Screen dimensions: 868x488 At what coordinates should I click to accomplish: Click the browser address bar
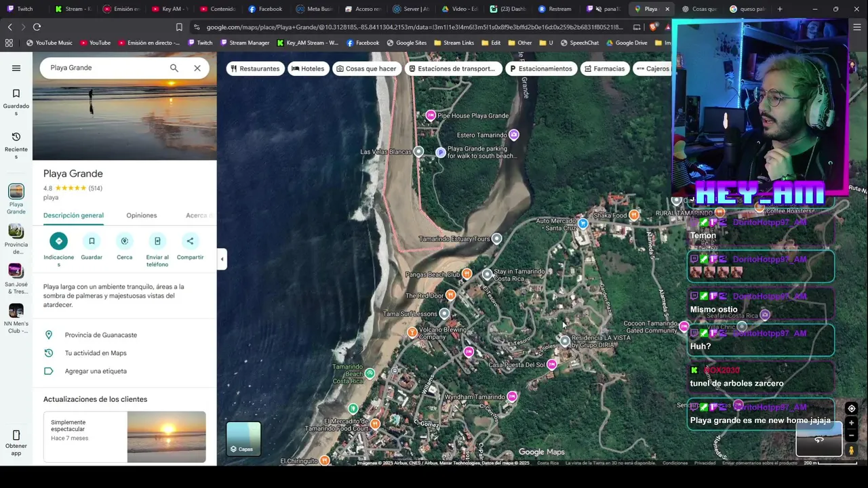pyautogui.click(x=414, y=27)
